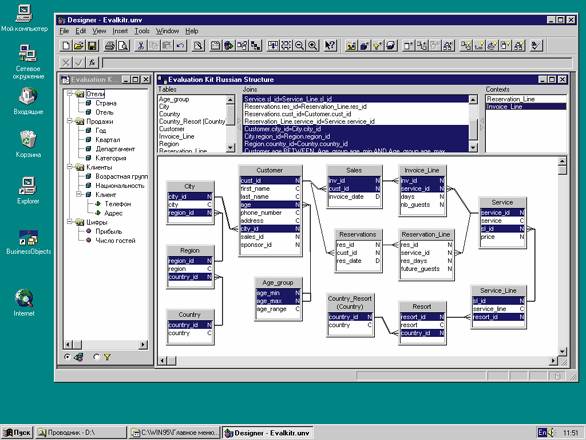Click the checkmark validate icon beside formula bar

pyautogui.click(x=79, y=62)
